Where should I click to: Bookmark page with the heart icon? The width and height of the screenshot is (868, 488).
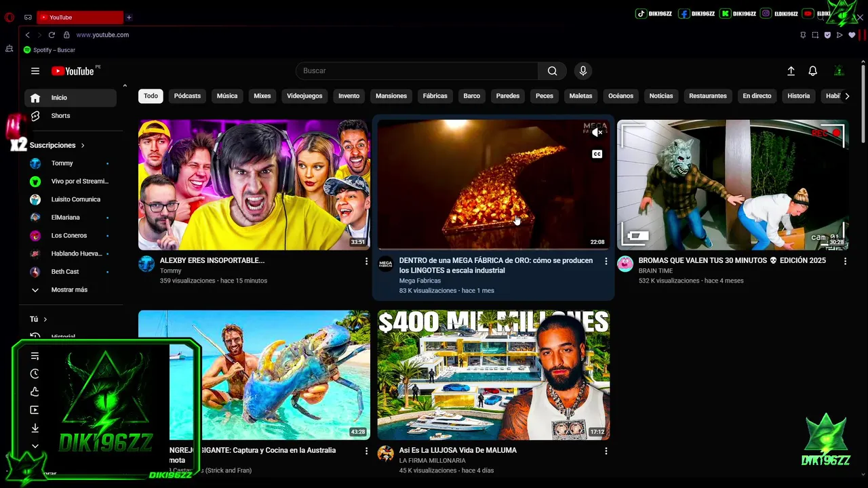852,35
